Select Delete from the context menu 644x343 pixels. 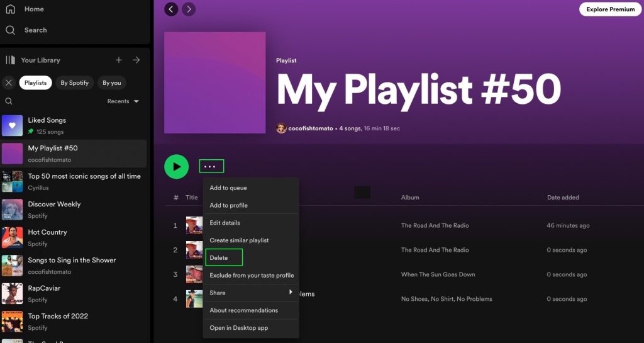224,258
